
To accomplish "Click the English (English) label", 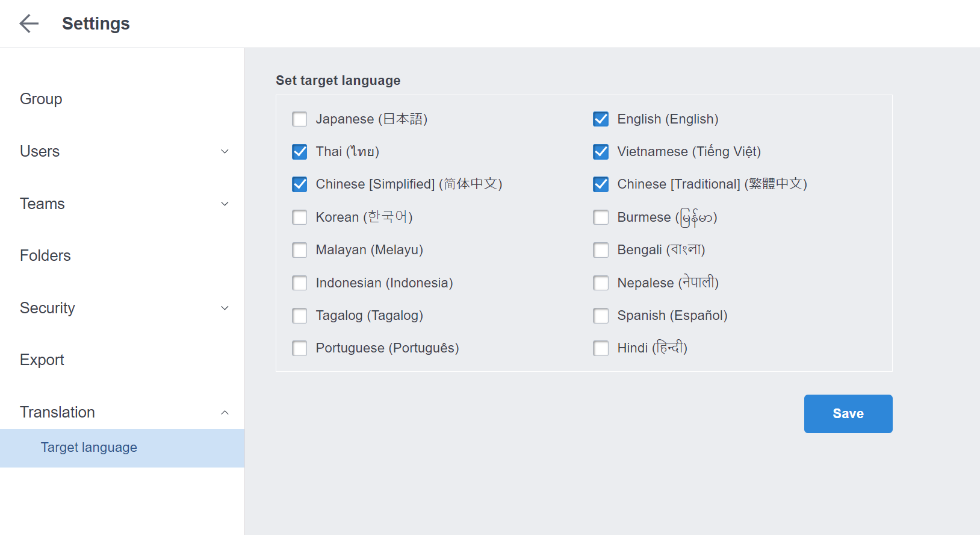I will (x=668, y=119).
